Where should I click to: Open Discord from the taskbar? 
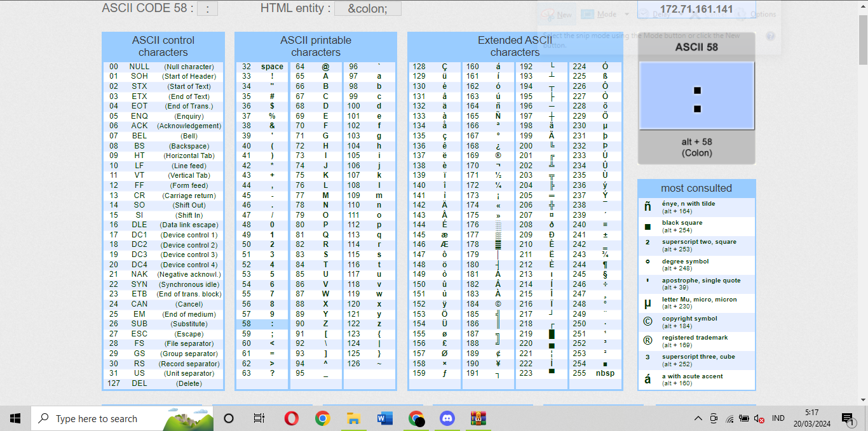coord(447,418)
